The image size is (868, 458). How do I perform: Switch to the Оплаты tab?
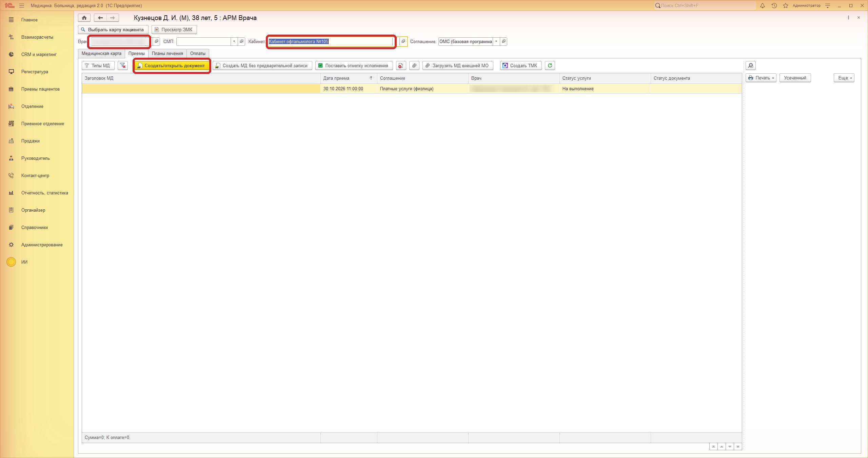pyautogui.click(x=198, y=54)
